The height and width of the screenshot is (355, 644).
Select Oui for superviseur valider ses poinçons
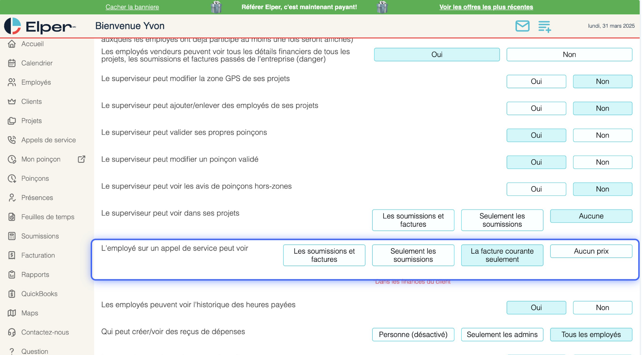(x=536, y=135)
